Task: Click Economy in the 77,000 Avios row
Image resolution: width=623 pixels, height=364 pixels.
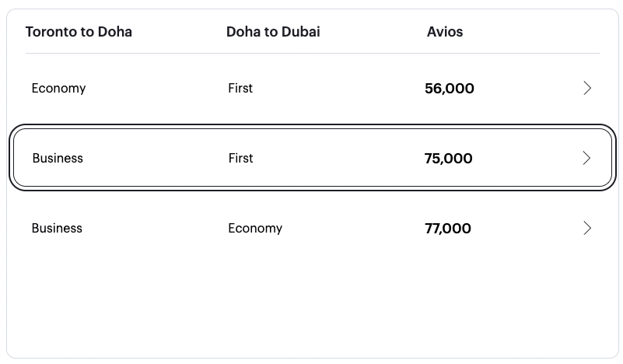Action: (255, 229)
